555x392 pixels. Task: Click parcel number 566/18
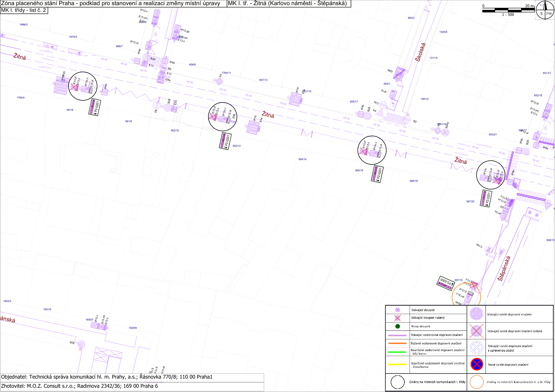point(414,181)
